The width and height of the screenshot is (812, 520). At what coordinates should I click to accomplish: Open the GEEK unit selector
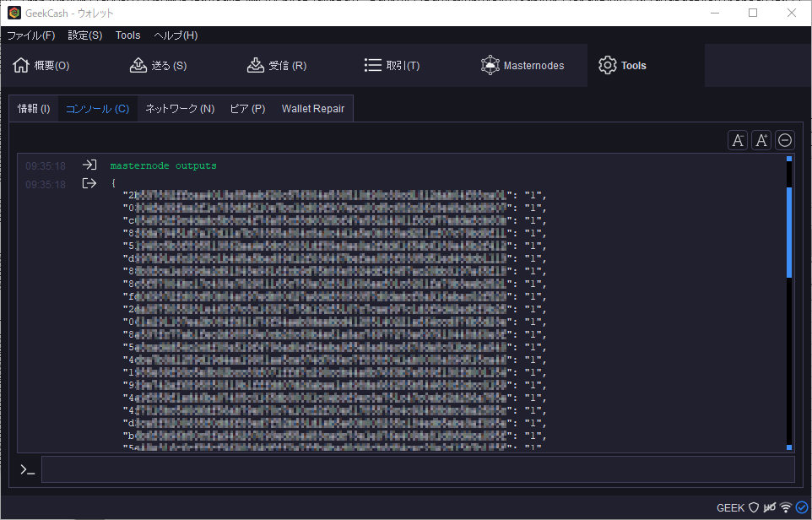(x=730, y=507)
